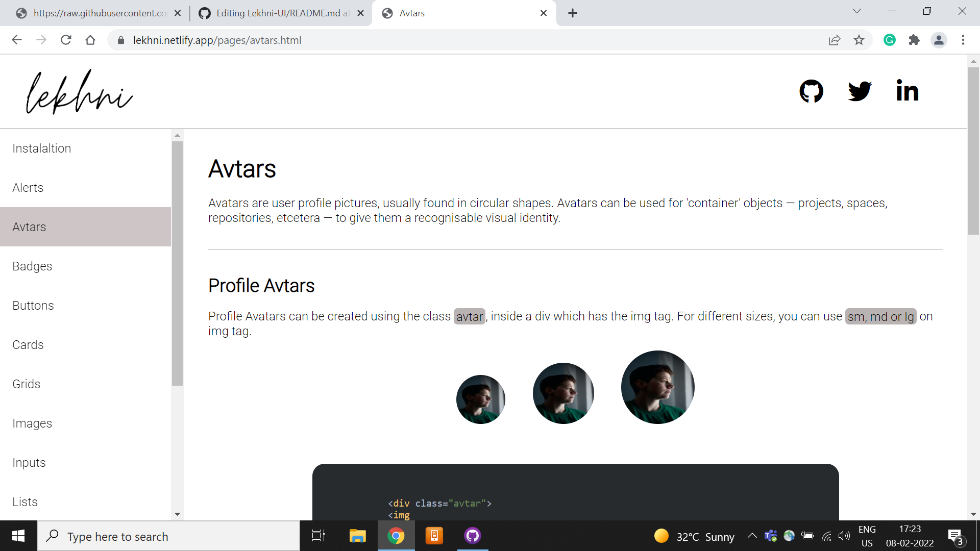Reload the page with refresh icon

pos(66,40)
